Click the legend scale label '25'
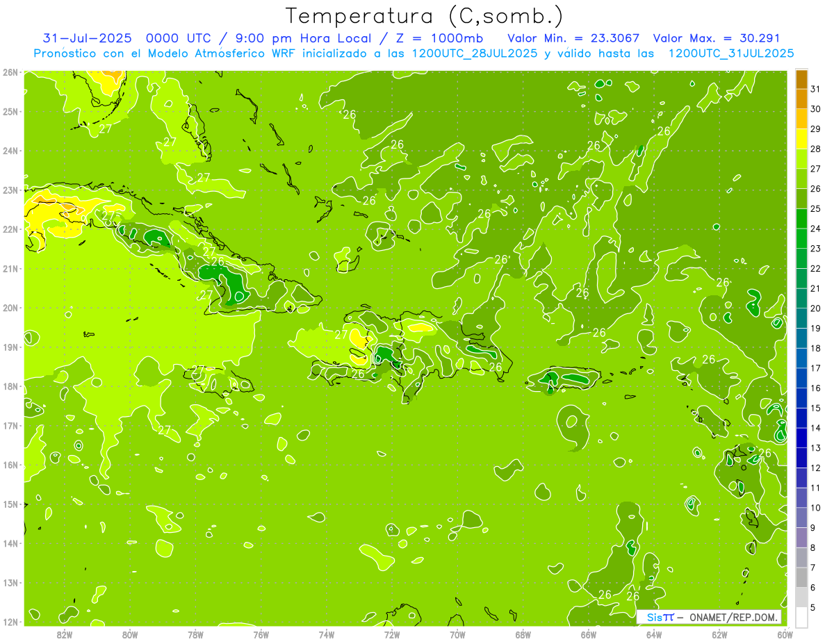Image resolution: width=834 pixels, height=644 pixels. coord(815,208)
